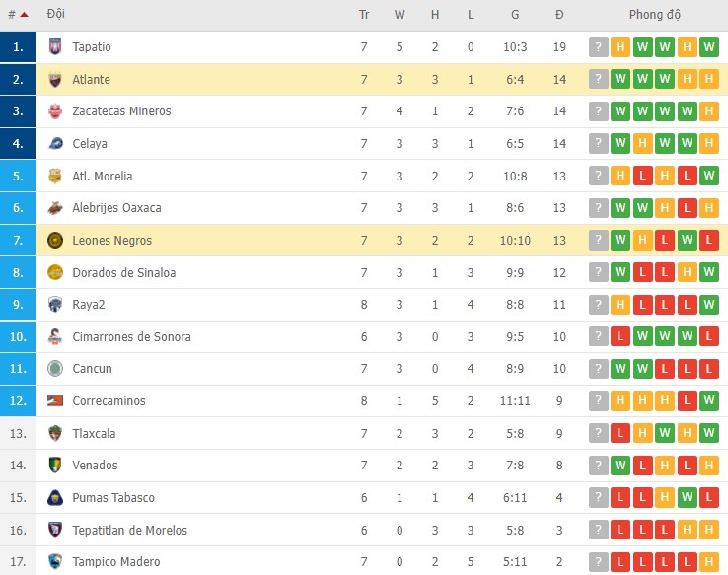Sort table by the # rank column
728x575 pixels.
point(12,15)
